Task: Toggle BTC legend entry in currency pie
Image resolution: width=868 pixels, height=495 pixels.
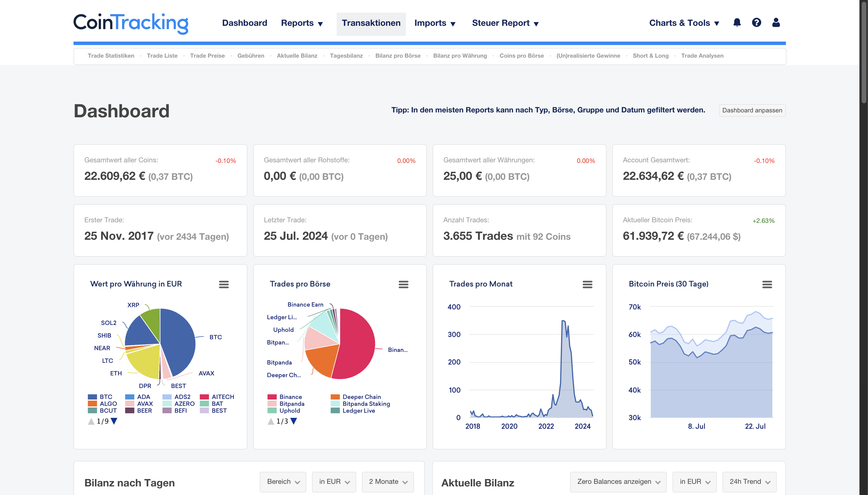Action: click(100, 397)
